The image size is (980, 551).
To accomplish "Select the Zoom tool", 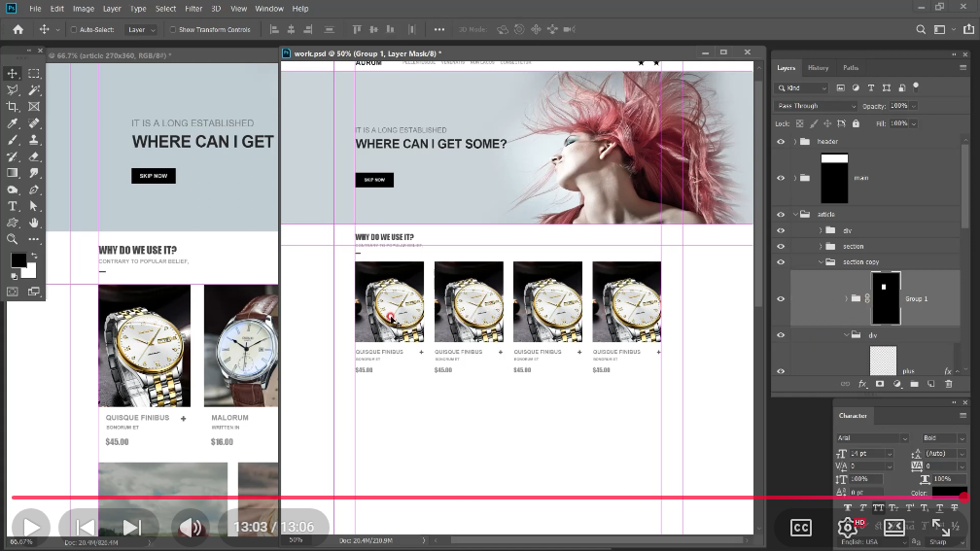I will click(12, 239).
